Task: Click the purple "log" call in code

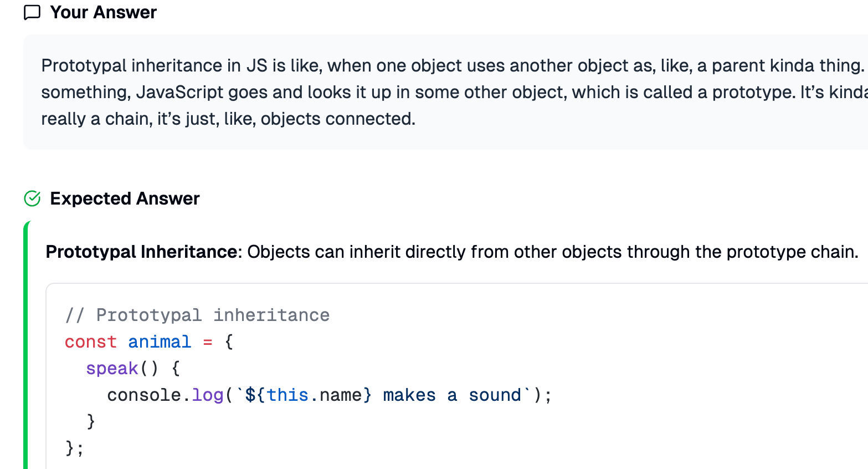Action: [207, 395]
